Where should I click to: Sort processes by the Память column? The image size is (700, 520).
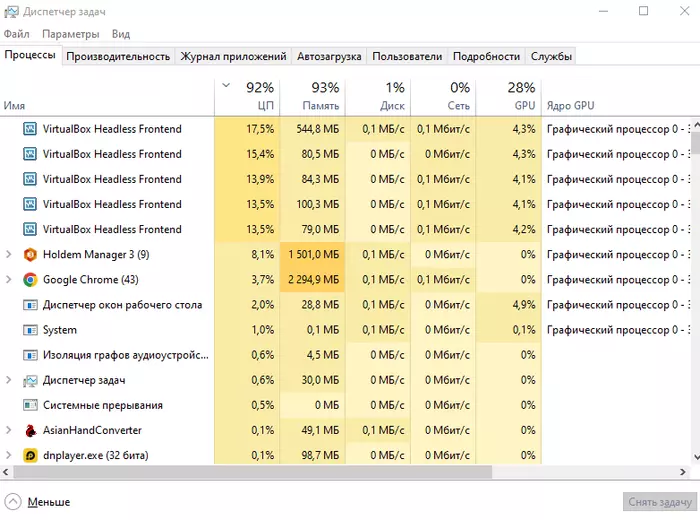tap(312, 97)
